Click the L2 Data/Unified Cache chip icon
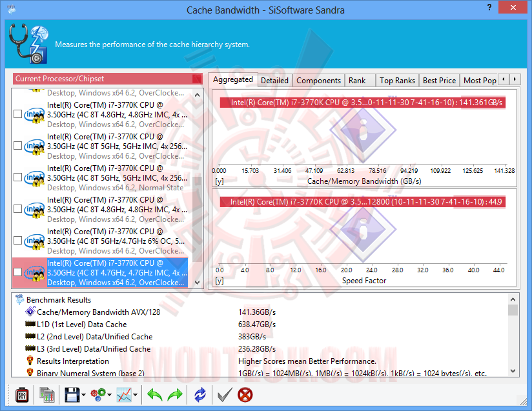This screenshot has height=411, width=532. tap(30, 336)
